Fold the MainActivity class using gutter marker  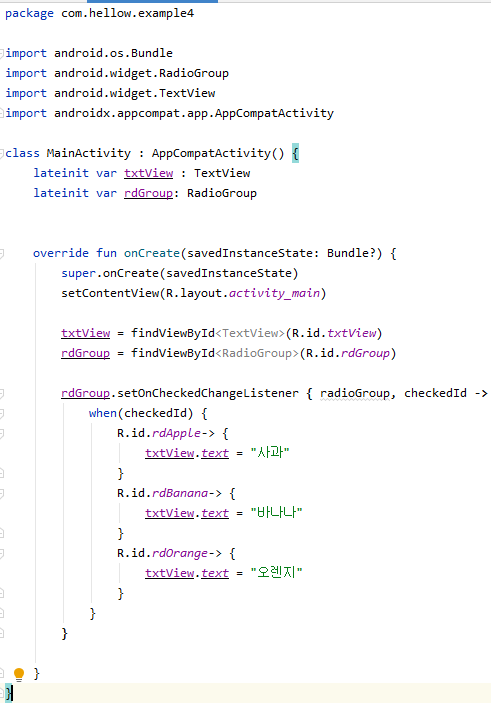(x=2, y=153)
